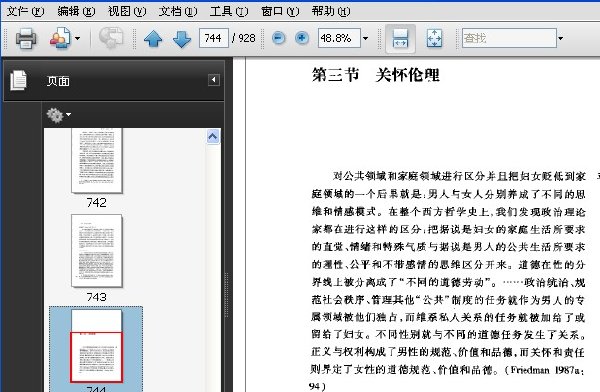
Task: Open the 视图 menu
Action: pyautogui.click(x=127, y=11)
